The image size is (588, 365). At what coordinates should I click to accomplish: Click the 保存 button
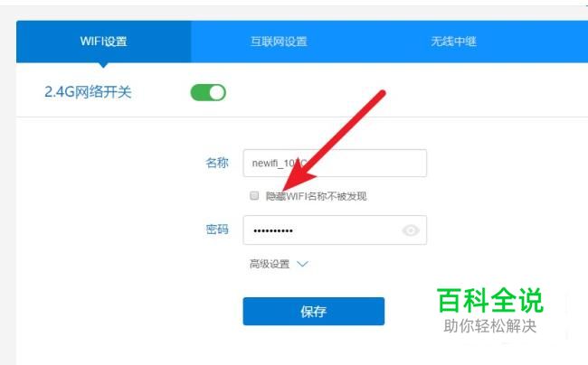314,311
